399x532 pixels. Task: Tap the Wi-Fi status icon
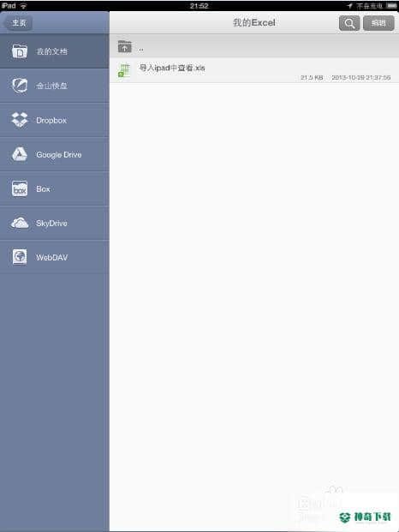[23, 6]
